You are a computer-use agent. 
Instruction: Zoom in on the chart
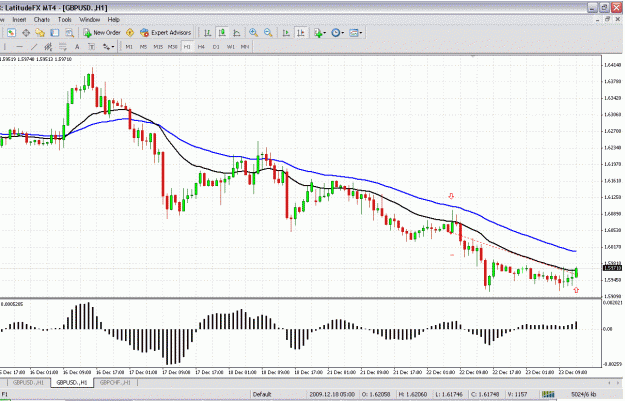pyautogui.click(x=253, y=33)
